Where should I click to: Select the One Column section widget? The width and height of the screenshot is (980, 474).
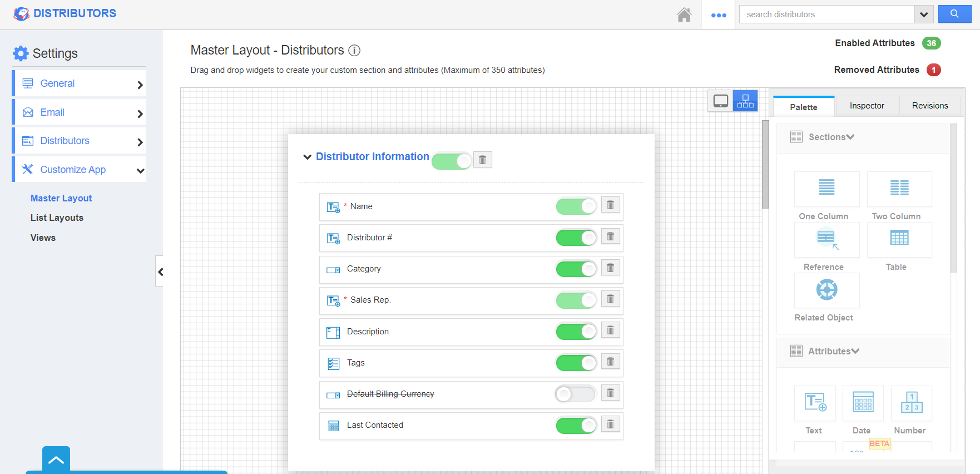tap(826, 189)
